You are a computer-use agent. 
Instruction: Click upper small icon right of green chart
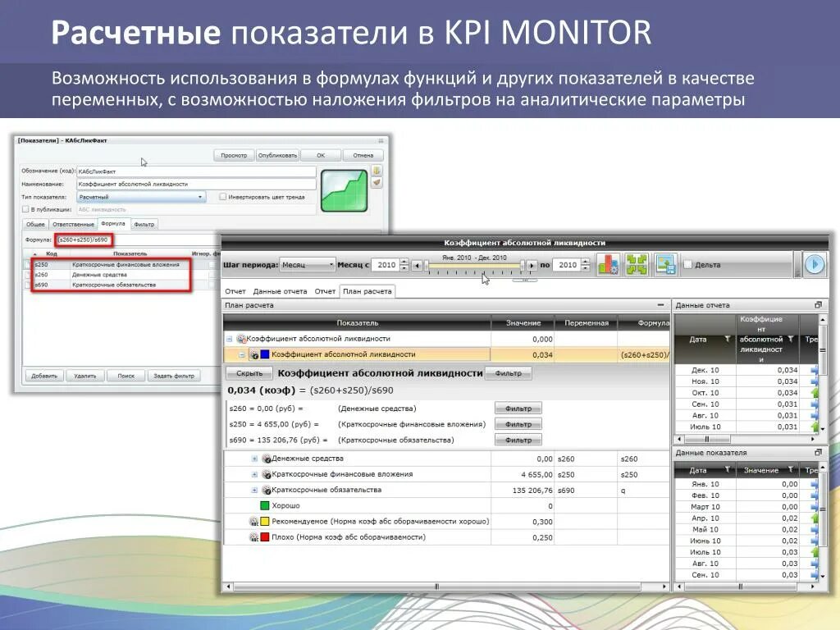(377, 171)
